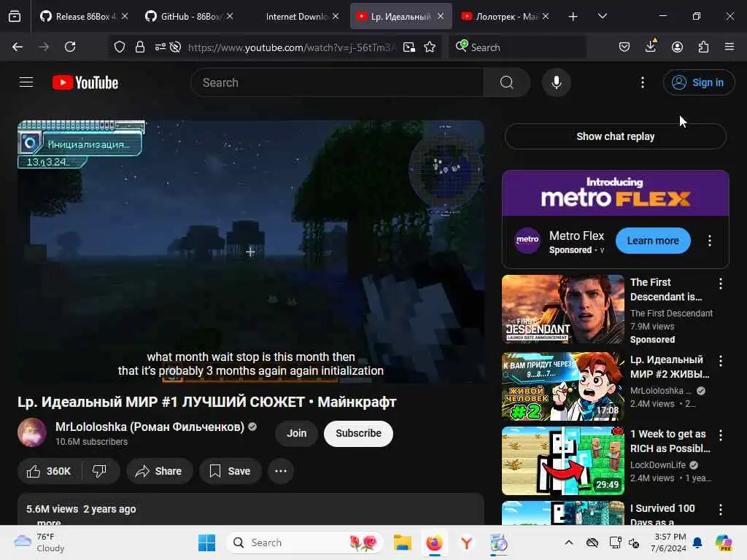
Task: Subscribe to MrLololoshka
Action: tap(358, 433)
